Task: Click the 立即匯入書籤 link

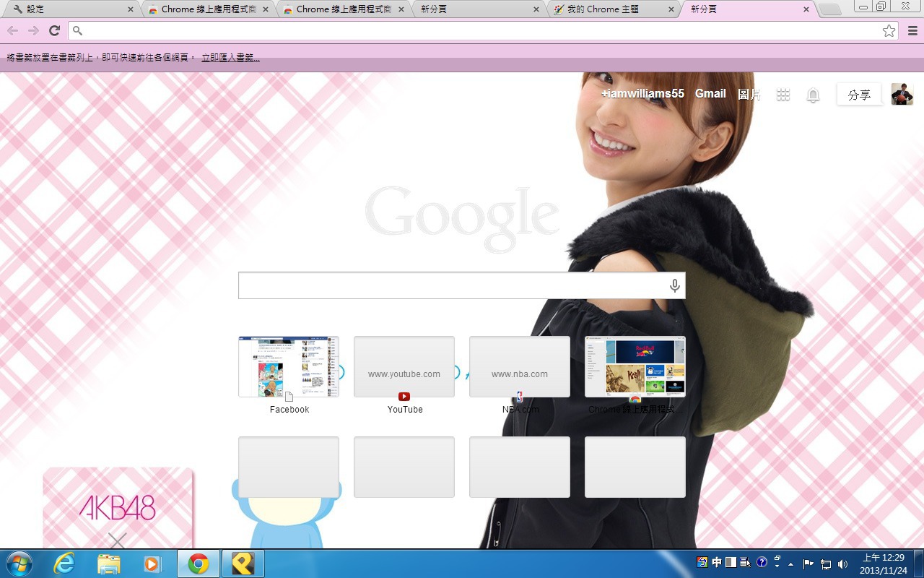Action: 230,58
